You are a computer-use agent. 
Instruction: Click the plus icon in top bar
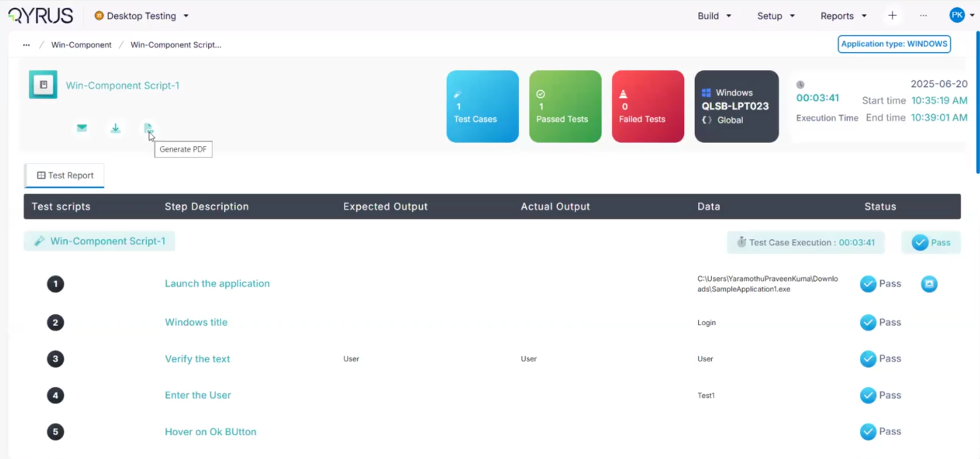[892, 16]
